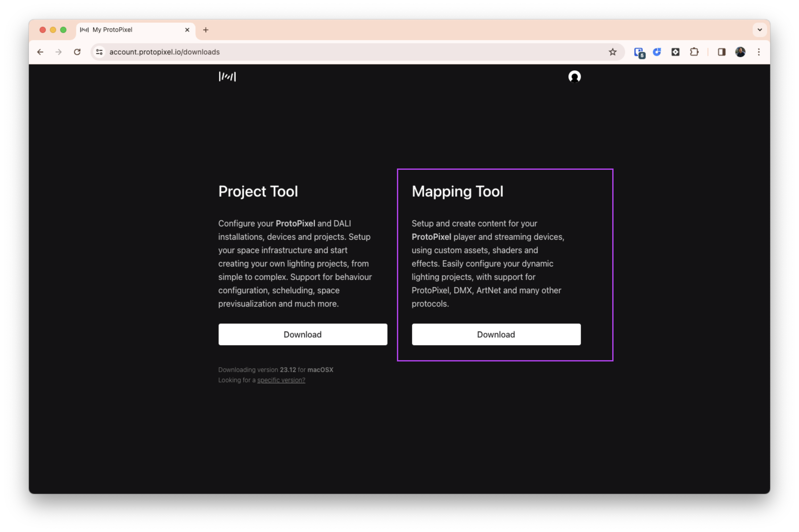Image resolution: width=799 pixels, height=532 pixels.
Task: Click the ProtoPixel logo in the header
Action: tap(227, 77)
